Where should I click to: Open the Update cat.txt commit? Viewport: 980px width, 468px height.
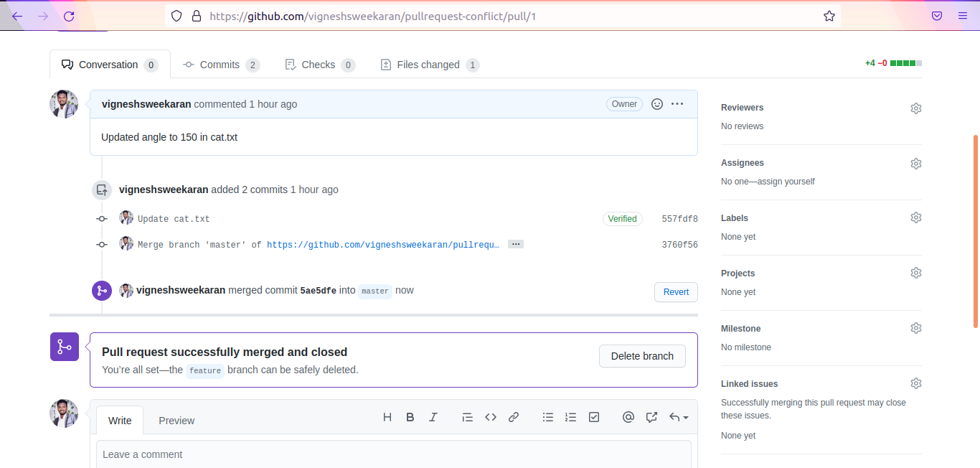pos(174,219)
